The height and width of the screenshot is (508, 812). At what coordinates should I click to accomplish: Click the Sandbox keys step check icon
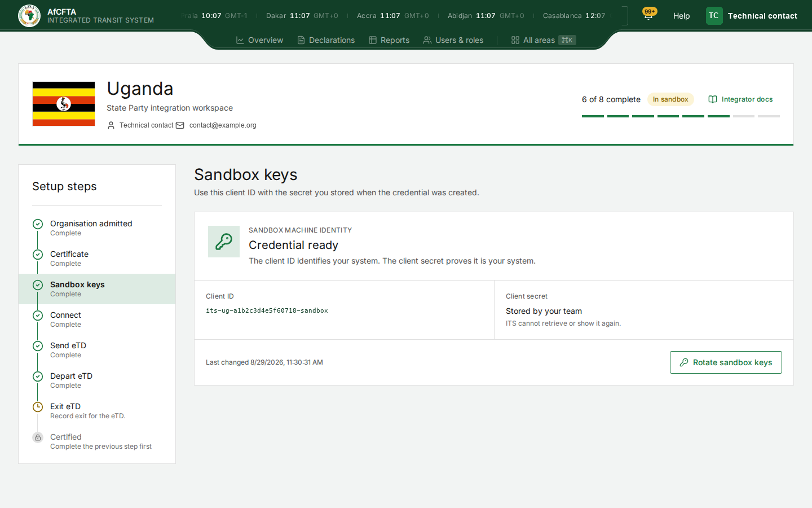(38, 285)
